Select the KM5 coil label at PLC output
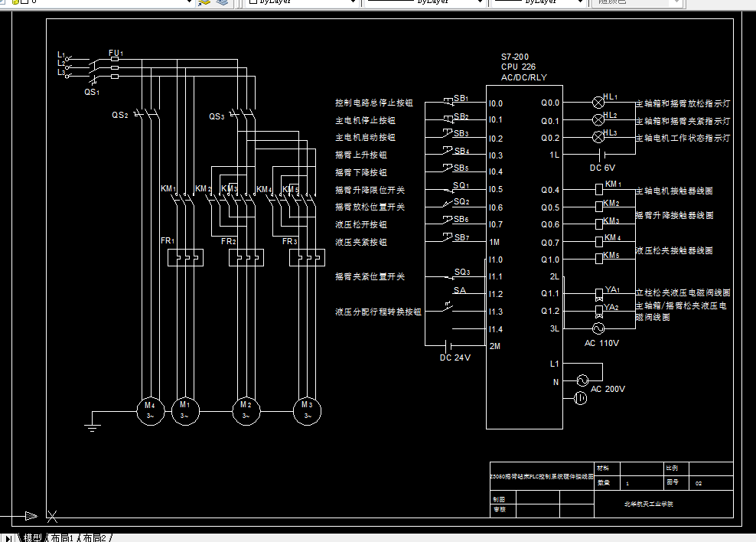Image resolution: width=756 pixels, height=542 pixels. point(611,255)
